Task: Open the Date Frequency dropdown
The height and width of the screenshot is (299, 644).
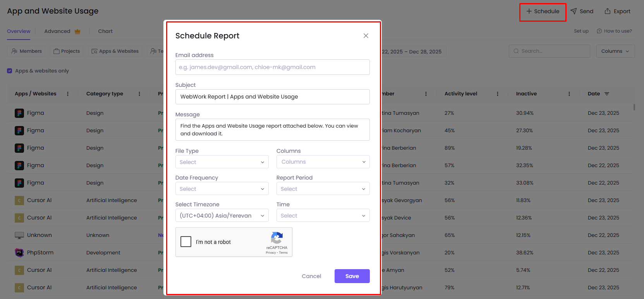Action: (x=222, y=189)
